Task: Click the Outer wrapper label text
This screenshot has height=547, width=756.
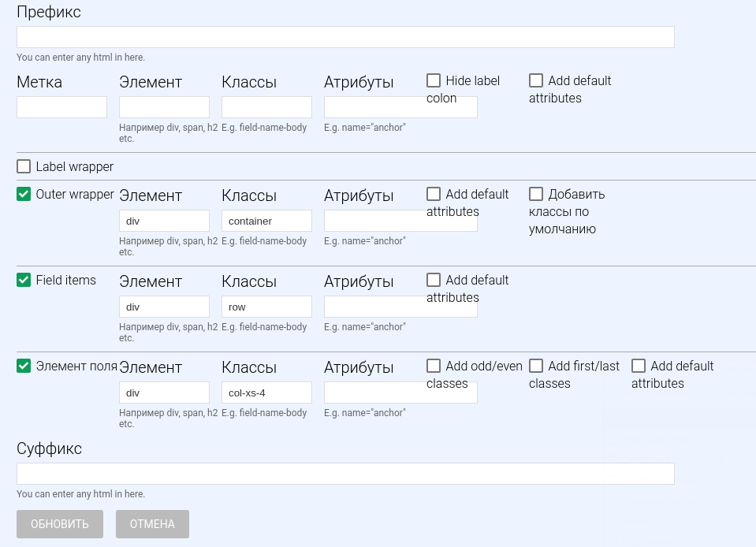Action: pos(75,194)
